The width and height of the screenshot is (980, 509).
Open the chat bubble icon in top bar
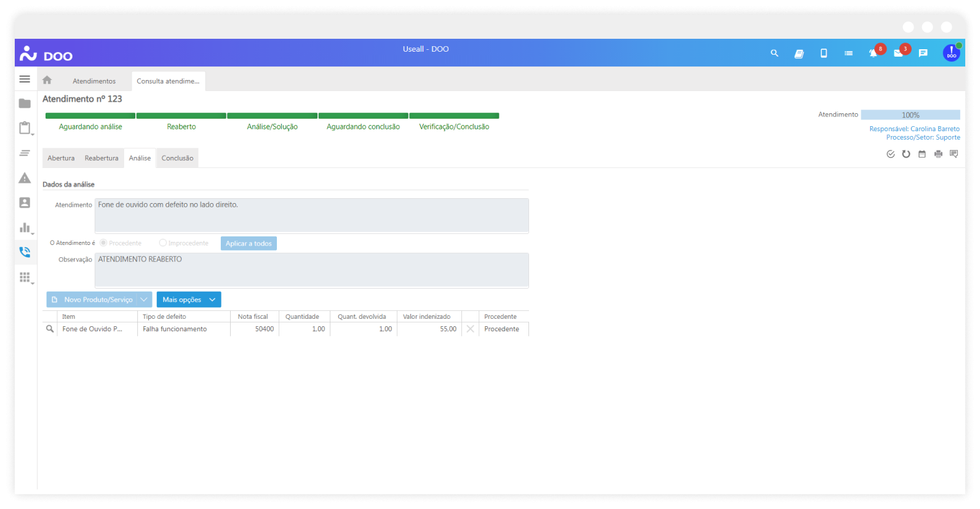click(x=923, y=54)
